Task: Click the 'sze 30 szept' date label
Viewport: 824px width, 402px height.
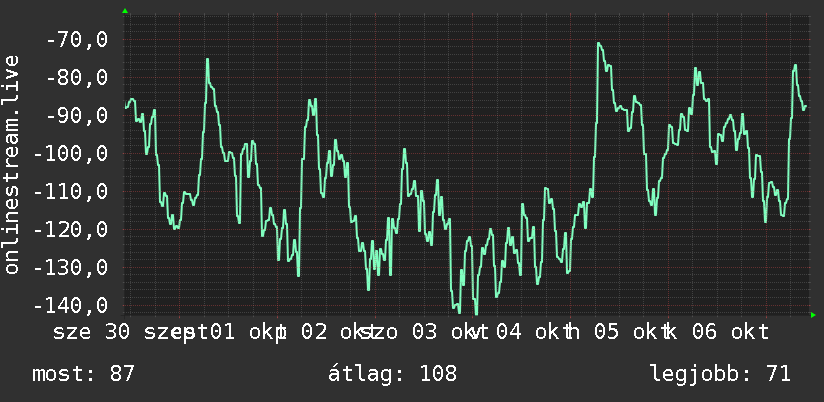Action: tap(124, 333)
